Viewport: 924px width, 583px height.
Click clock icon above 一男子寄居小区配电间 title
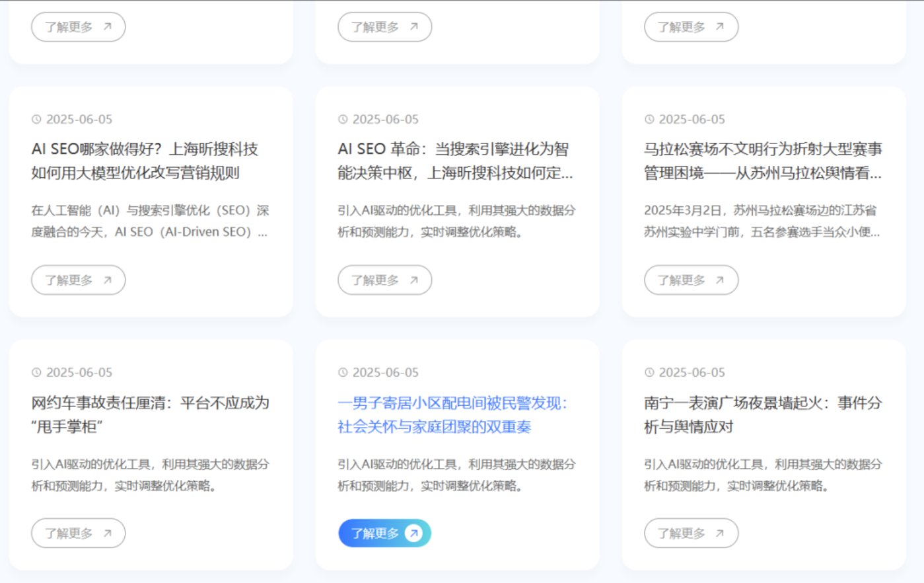[343, 373]
